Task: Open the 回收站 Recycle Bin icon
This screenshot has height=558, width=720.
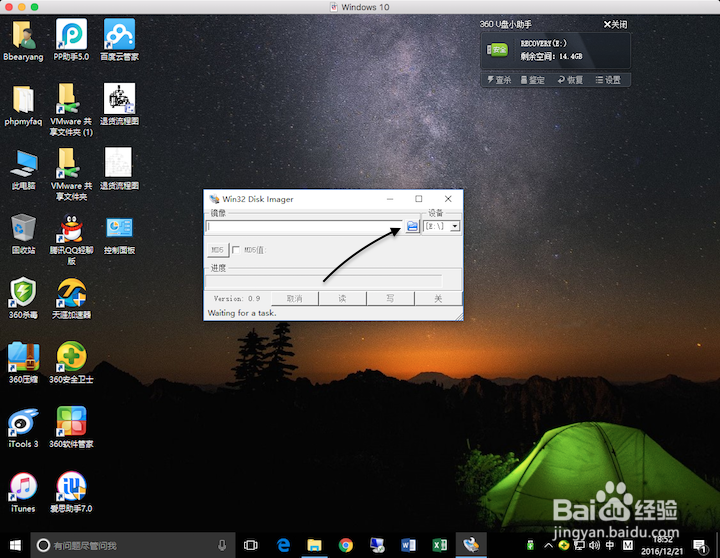Action: tap(23, 234)
